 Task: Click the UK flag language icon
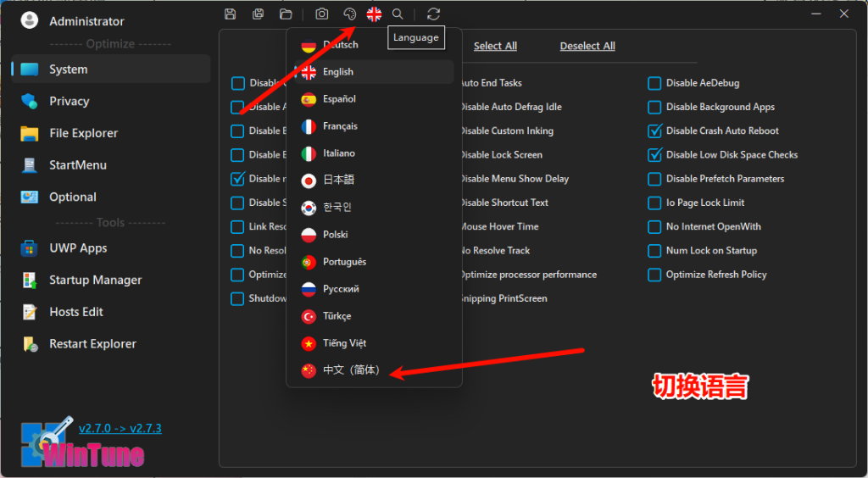pyautogui.click(x=374, y=14)
